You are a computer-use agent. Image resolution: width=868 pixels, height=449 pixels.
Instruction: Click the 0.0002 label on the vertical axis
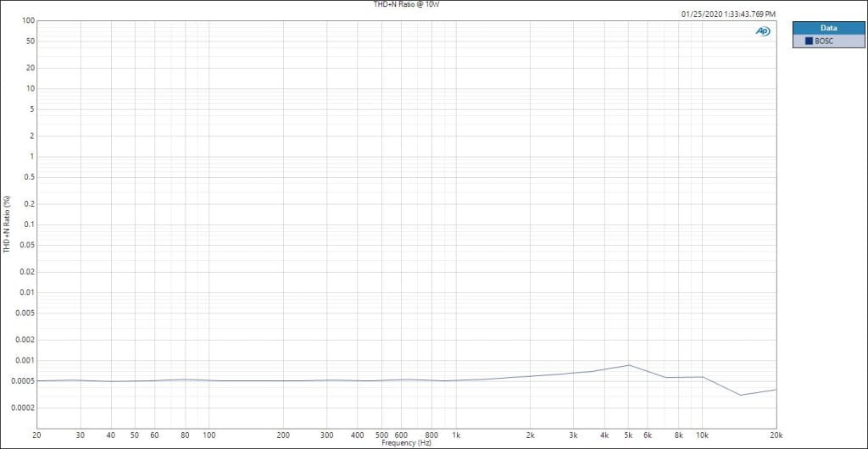22,407
